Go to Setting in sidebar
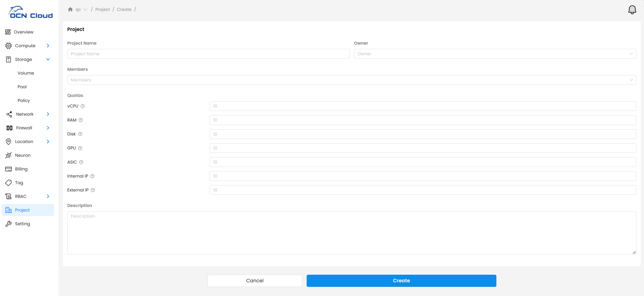The height and width of the screenshot is (296, 644). 22,224
